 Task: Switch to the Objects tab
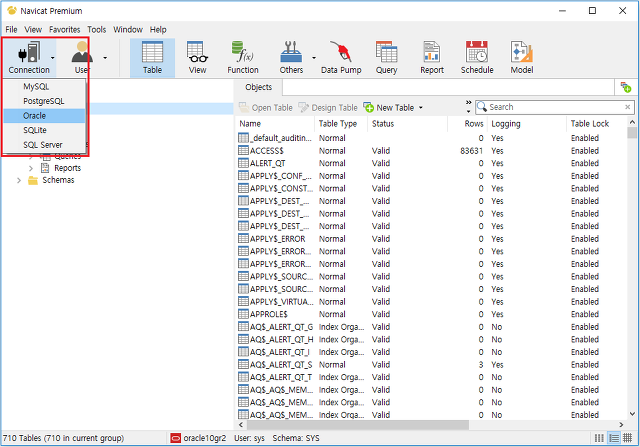click(258, 87)
